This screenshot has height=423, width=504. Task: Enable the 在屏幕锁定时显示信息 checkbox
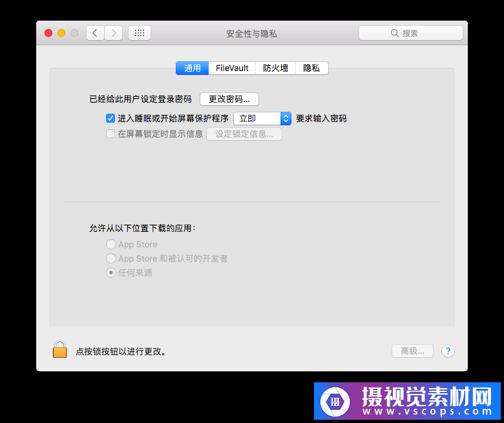[x=110, y=134]
